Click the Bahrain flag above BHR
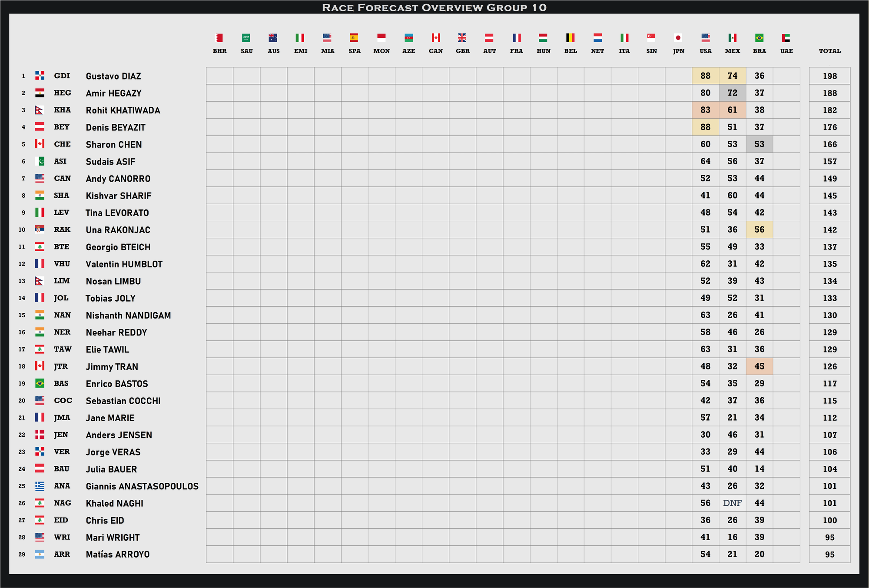This screenshot has width=869, height=588. pyautogui.click(x=219, y=38)
